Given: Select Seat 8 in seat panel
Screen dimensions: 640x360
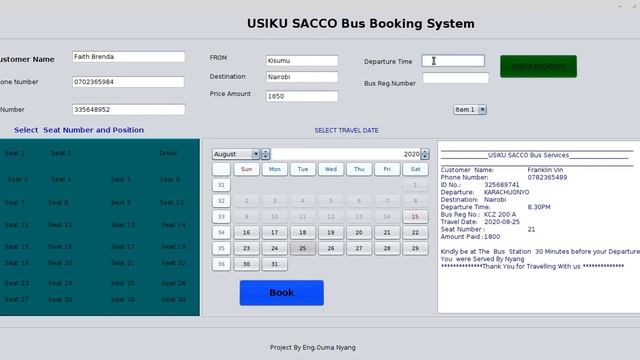Looking at the screenshot, I should (x=58, y=202).
